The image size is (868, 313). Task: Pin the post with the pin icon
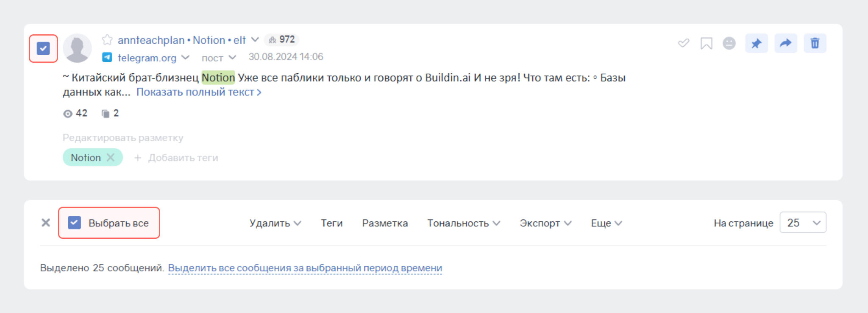point(757,43)
